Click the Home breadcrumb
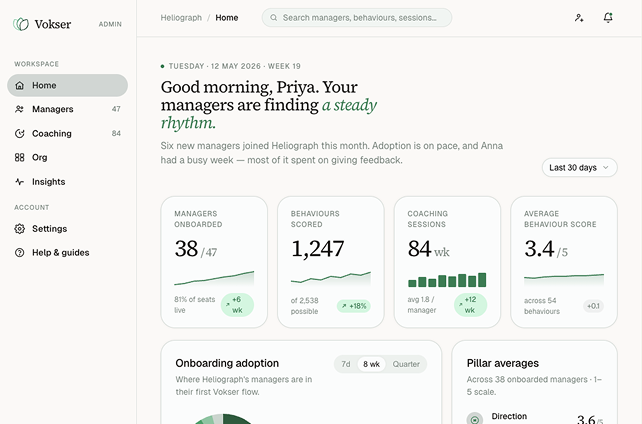This screenshot has height=424, width=642. click(x=227, y=18)
